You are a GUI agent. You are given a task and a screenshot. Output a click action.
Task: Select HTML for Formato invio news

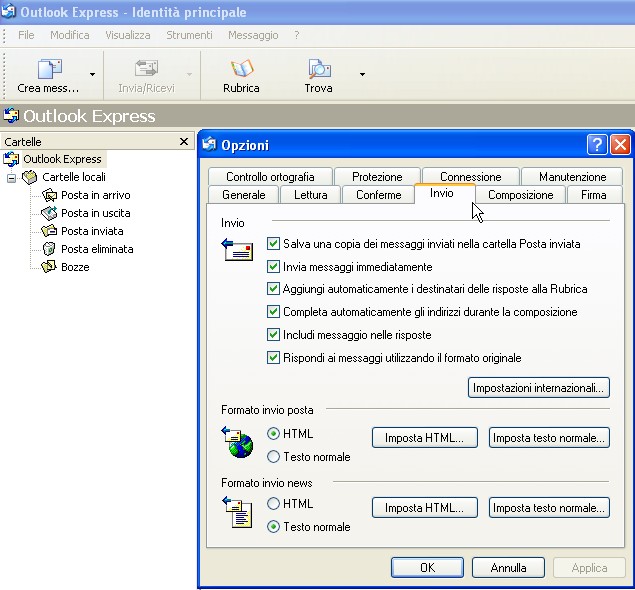(x=273, y=503)
